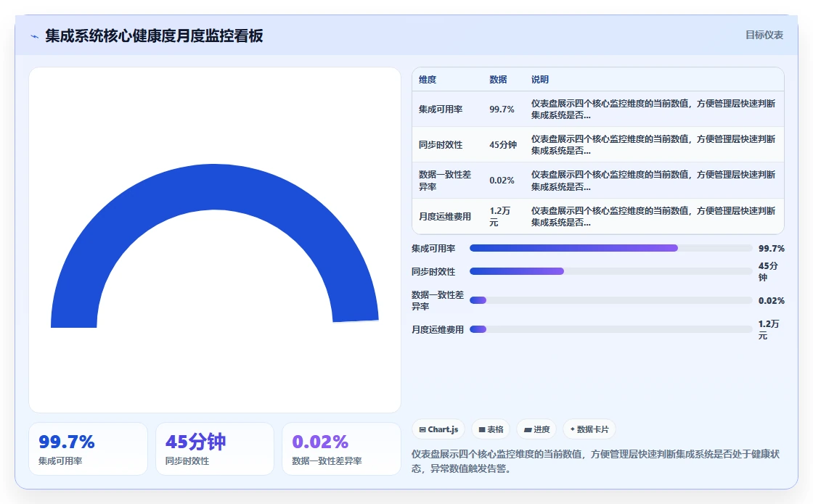813x504 pixels.
Task: Select the Chart.js chip
Action: point(438,429)
